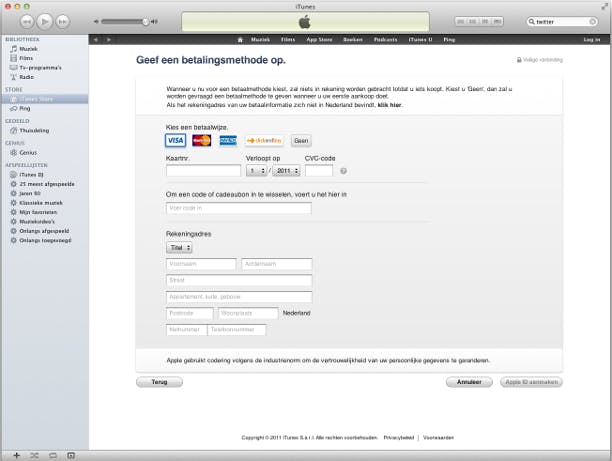Screen dimensions: 612x461
Task: Click the add playlist plus icon
Action: pyautogui.click(x=16, y=456)
